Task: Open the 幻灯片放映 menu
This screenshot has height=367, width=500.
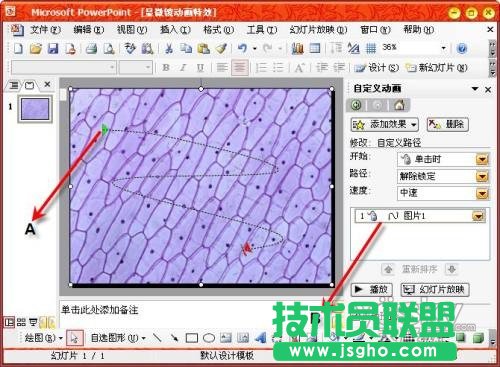Action: tap(318, 30)
